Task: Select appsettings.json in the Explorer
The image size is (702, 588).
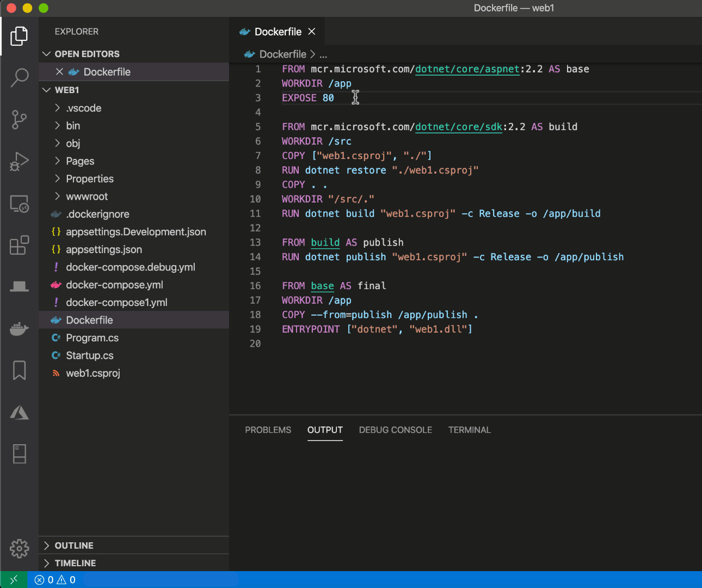Action: [103, 249]
